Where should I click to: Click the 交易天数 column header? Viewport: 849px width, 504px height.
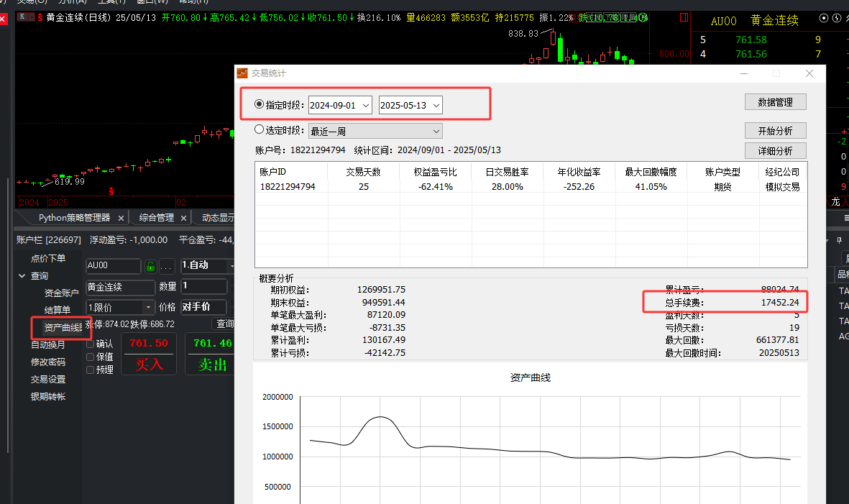[x=363, y=172]
